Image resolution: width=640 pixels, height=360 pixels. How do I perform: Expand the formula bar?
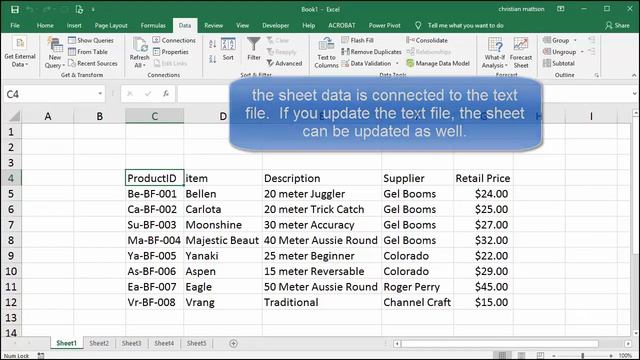[635, 94]
